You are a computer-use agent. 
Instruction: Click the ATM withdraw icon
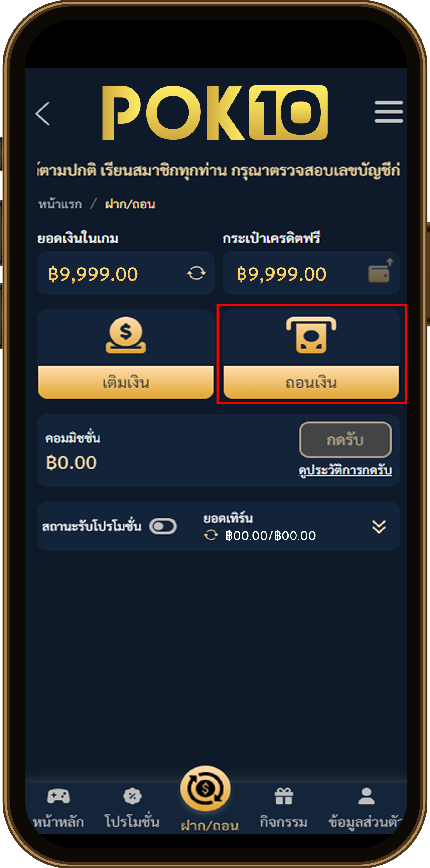[x=311, y=335]
